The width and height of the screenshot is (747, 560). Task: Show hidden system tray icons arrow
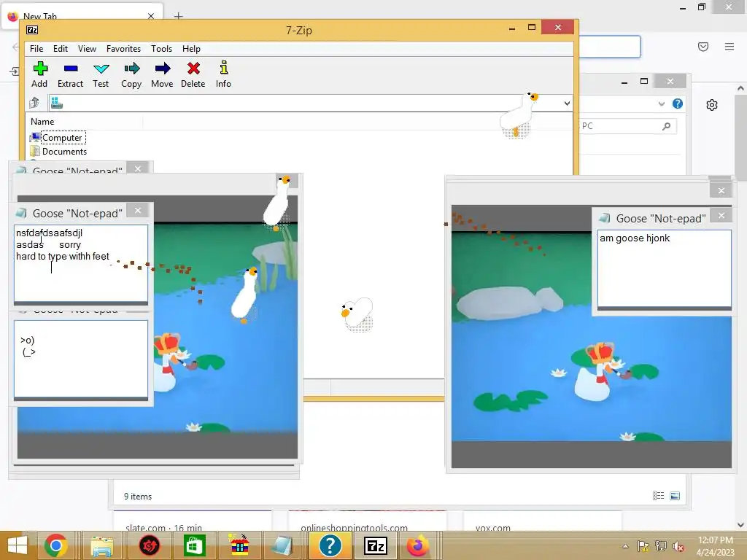point(625,546)
